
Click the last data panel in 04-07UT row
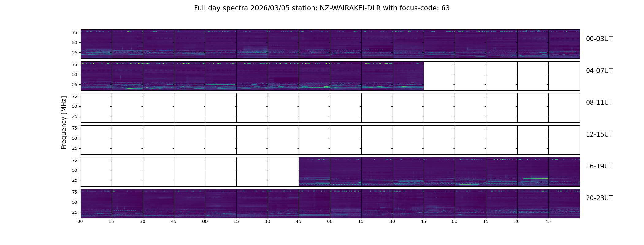408,76
